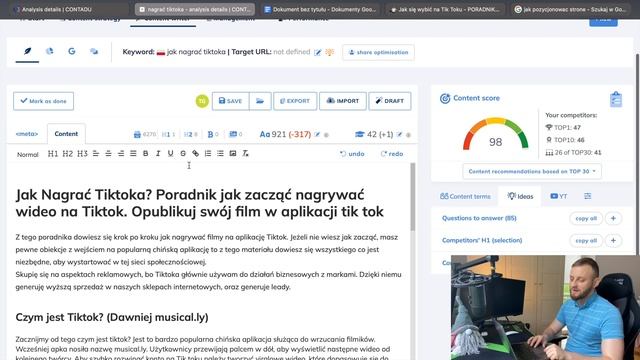Screen dimensions: 640x360
Task: Switch to the Ideas tab
Action: click(x=520, y=196)
